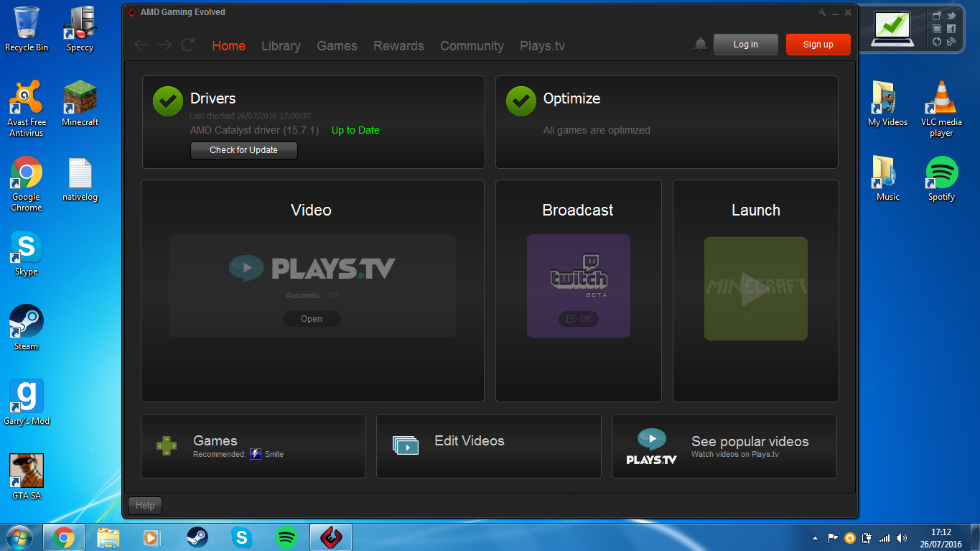Click the Log in button
The height and width of the screenshot is (551, 980).
point(746,45)
